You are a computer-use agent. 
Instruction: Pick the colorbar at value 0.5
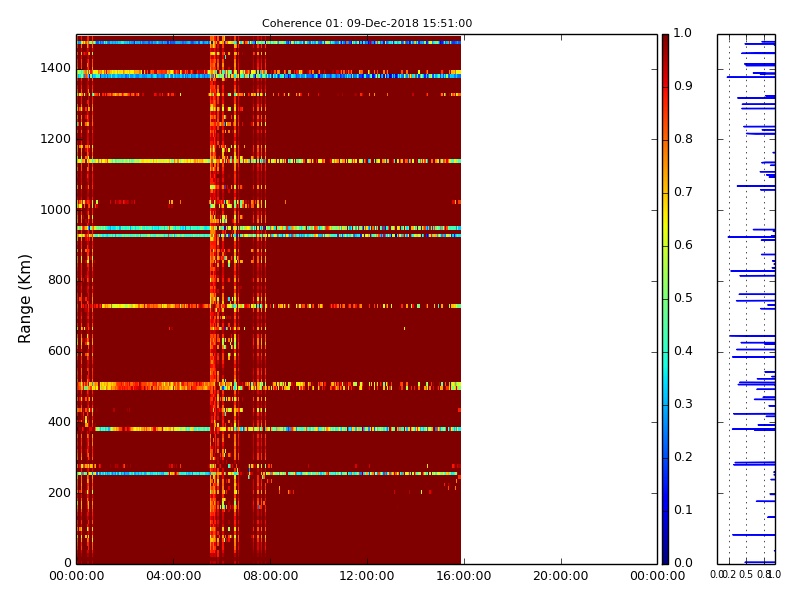coord(665,299)
